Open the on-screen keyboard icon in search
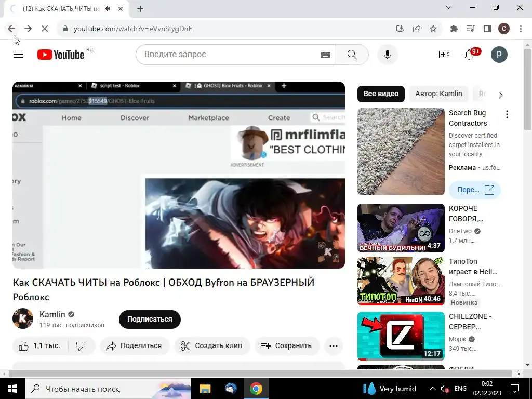 (x=325, y=55)
